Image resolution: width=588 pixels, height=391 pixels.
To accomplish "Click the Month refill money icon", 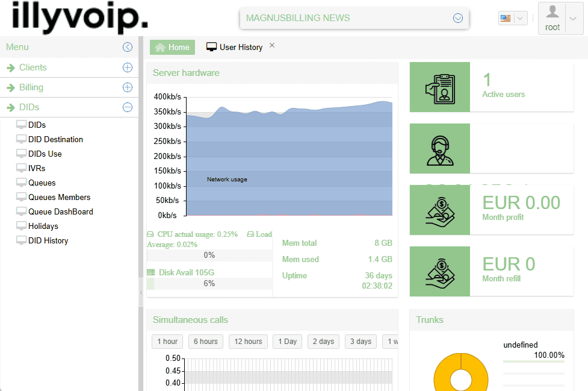I will (x=439, y=271).
